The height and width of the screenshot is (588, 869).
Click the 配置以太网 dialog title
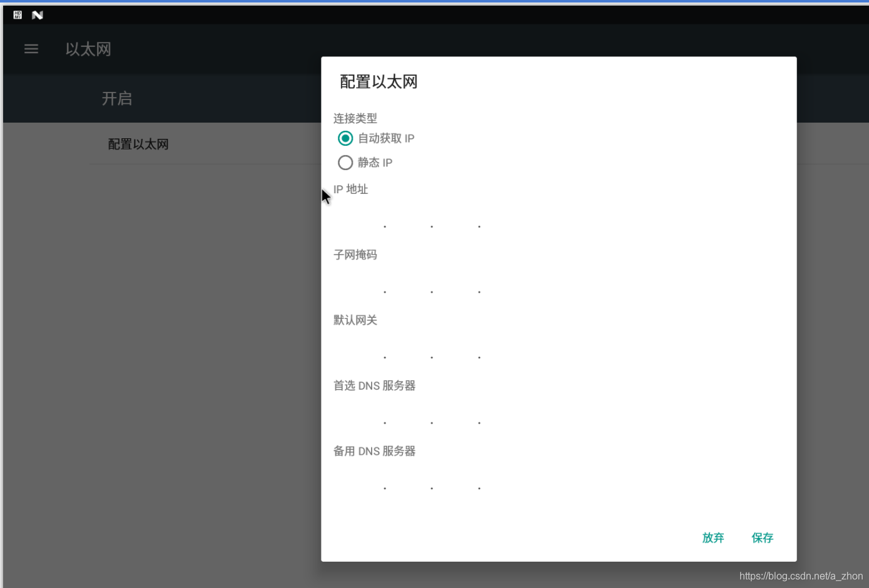click(379, 82)
